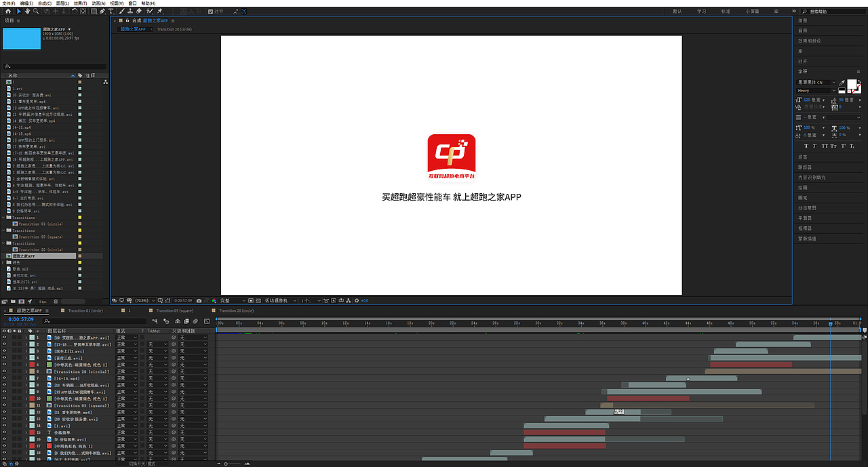
Task: Toggle eye icon for layer 7 14-15.mp4
Action: (4, 378)
